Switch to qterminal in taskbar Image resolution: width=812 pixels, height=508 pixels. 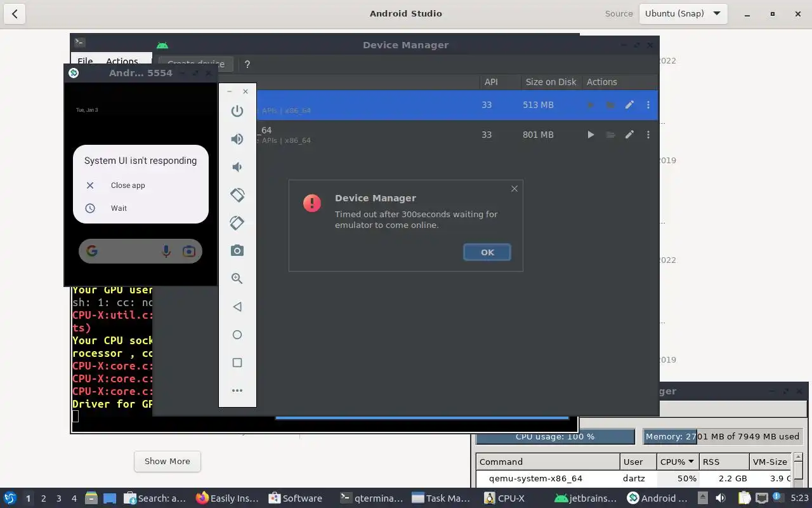point(372,498)
